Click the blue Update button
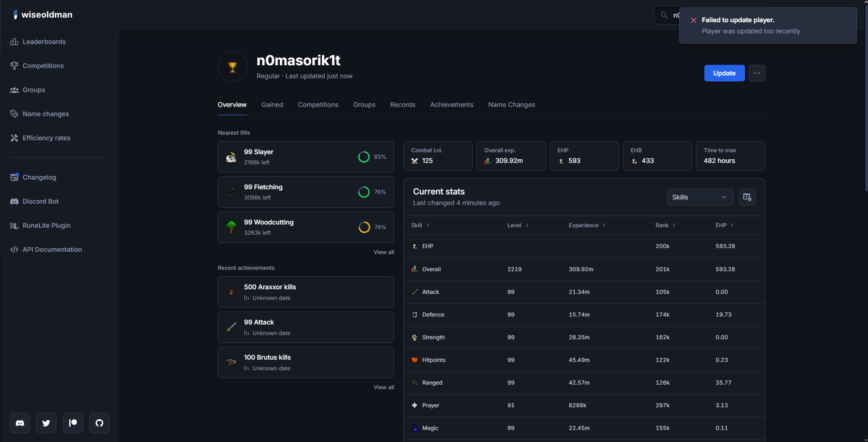 click(x=724, y=73)
